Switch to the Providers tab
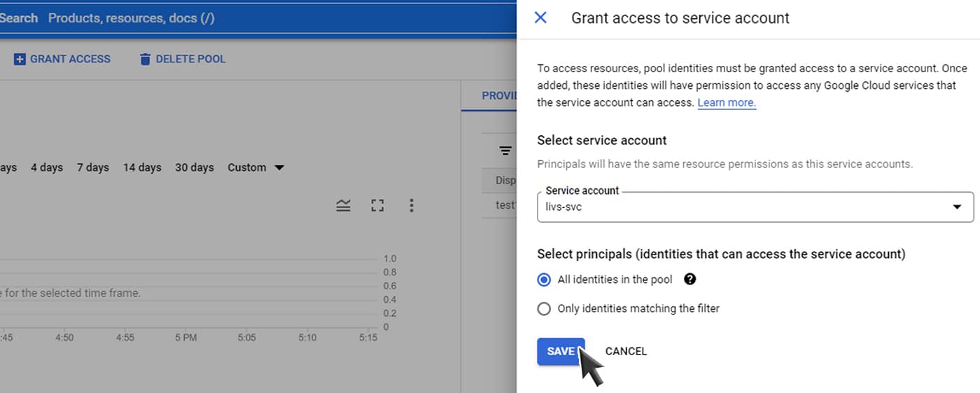This screenshot has width=980, height=393. point(499,95)
